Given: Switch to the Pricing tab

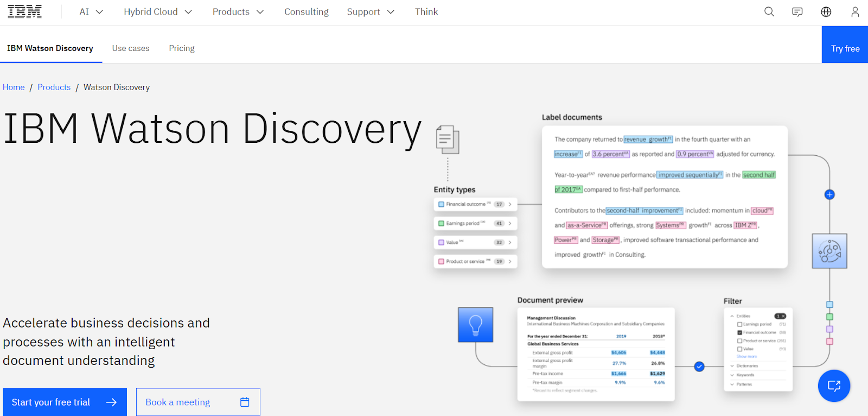Looking at the screenshot, I should (182, 48).
